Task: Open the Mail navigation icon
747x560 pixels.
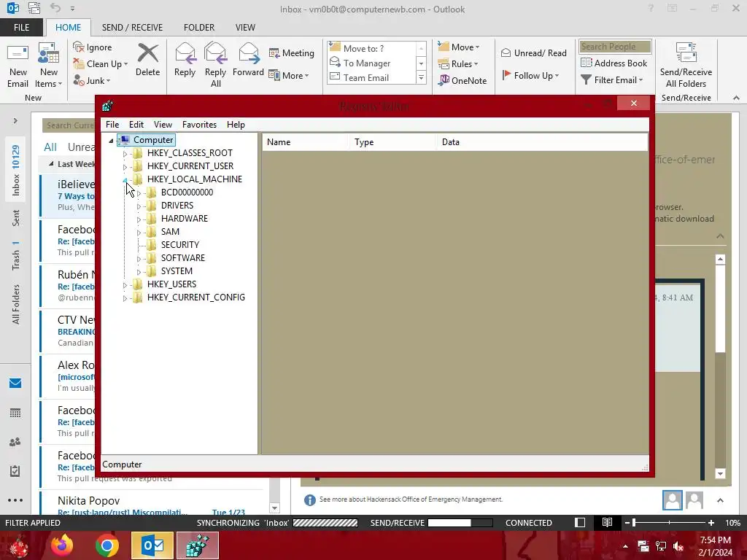Action: click(x=15, y=384)
